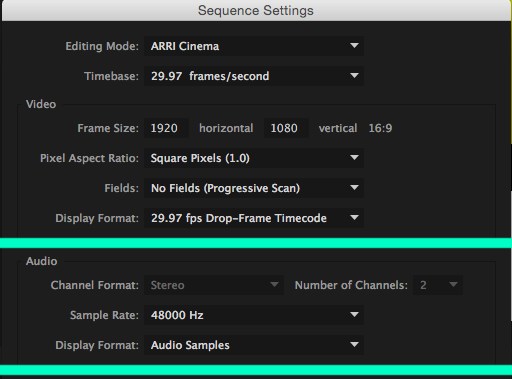
Task: Open the Editing Mode dropdown showing ARRI Cinema
Action: coord(254,46)
